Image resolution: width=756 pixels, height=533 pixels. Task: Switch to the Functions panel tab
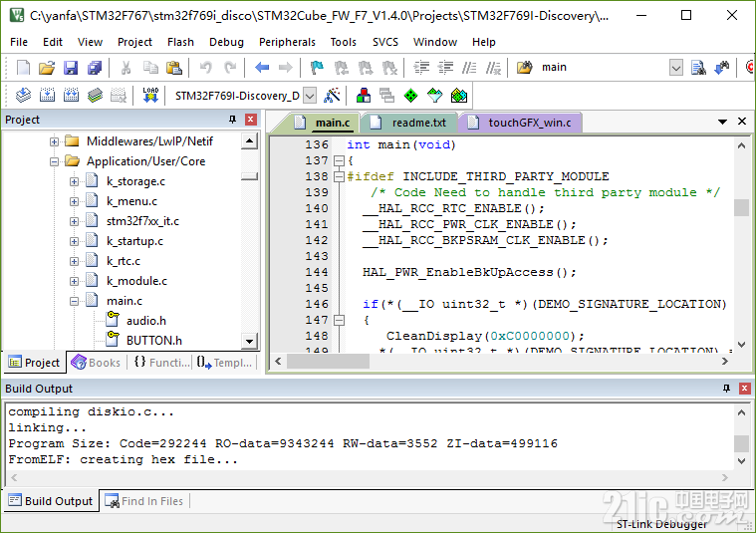(x=161, y=363)
